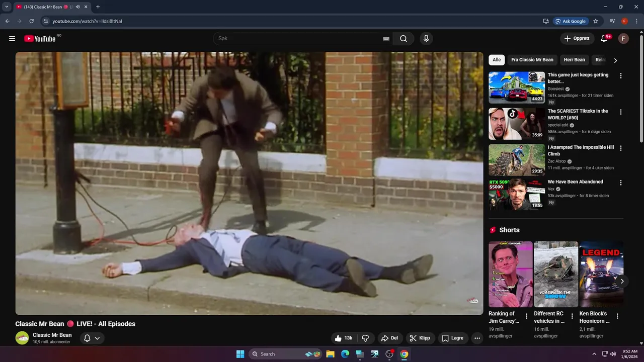Open 'We Have Been Abandoned' video title

(575, 182)
